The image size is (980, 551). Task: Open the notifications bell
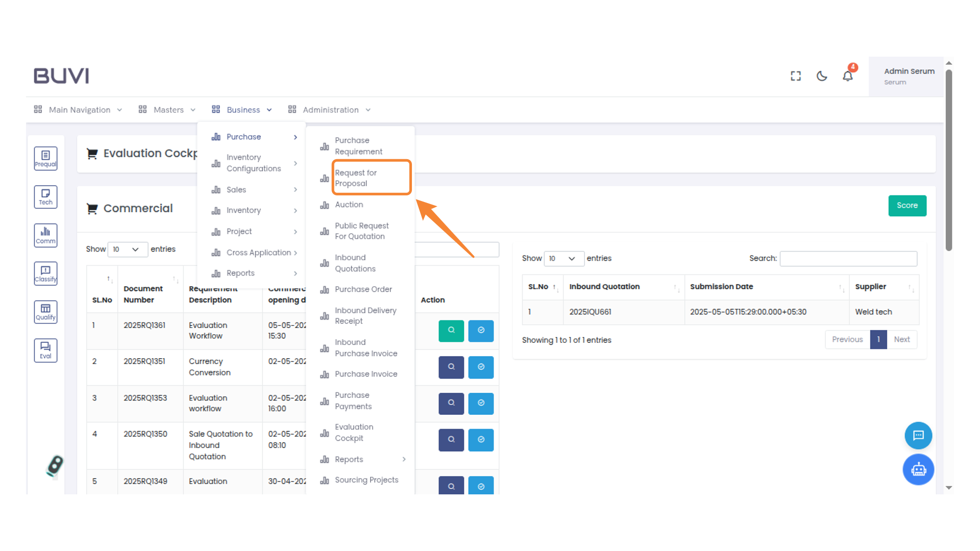[x=848, y=76]
